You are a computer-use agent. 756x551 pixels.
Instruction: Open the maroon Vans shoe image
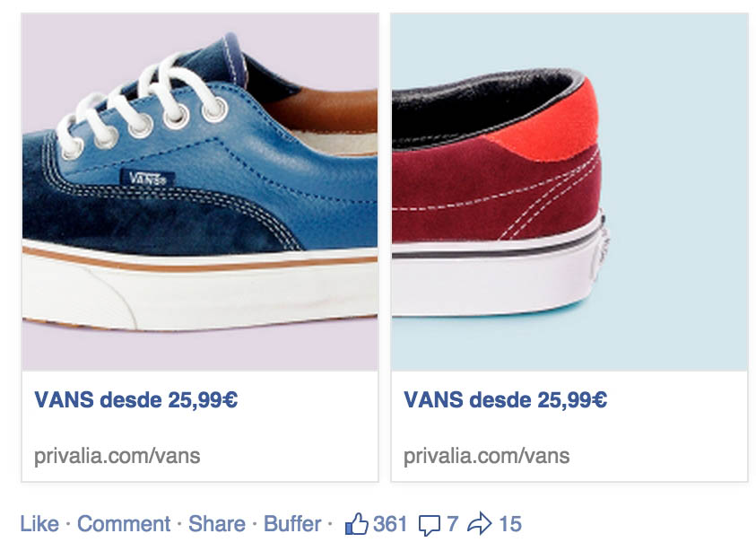point(569,192)
